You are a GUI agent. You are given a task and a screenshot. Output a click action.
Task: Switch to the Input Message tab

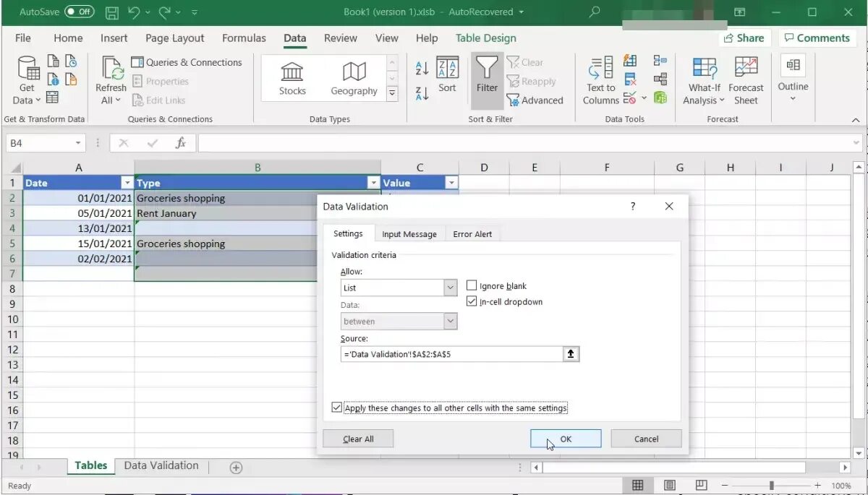pyautogui.click(x=409, y=234)
